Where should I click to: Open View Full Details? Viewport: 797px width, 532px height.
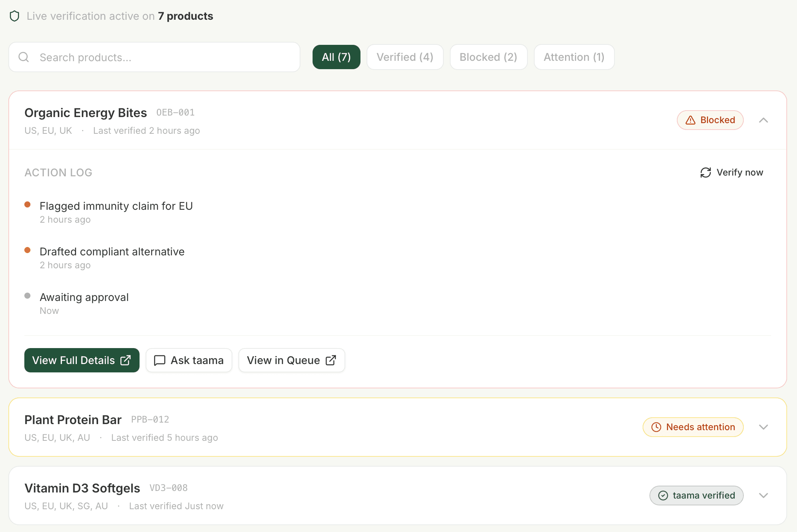(82, 360)
